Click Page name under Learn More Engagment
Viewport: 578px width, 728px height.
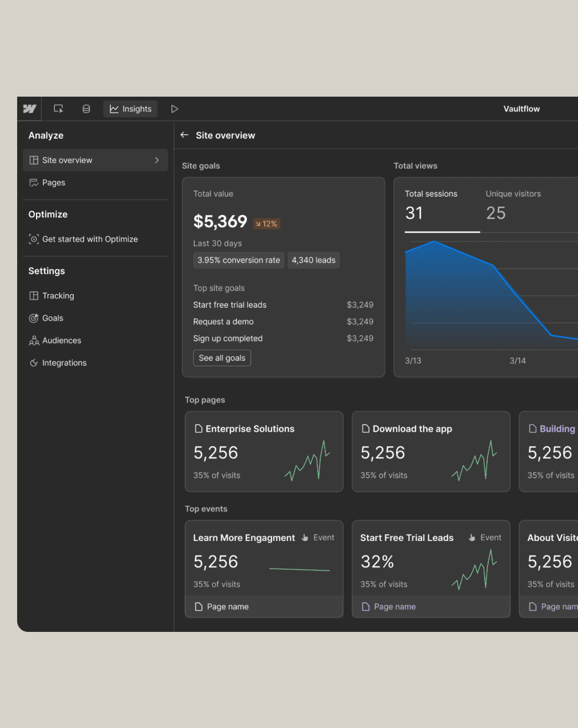228,607
